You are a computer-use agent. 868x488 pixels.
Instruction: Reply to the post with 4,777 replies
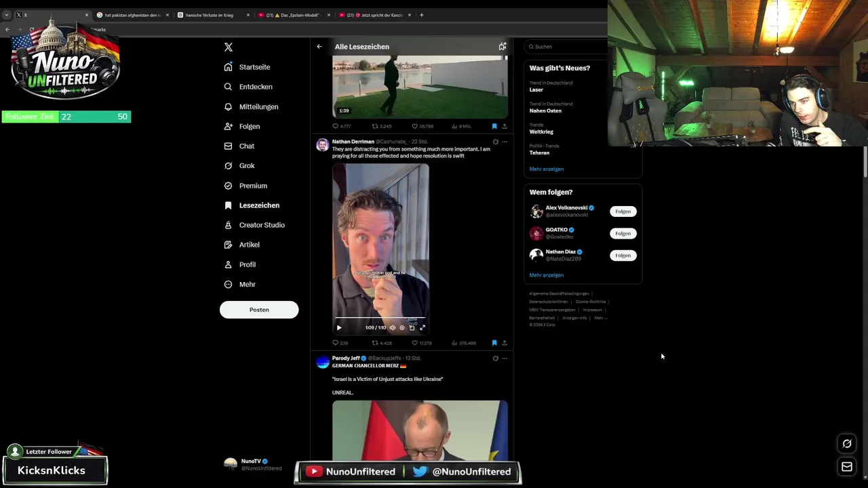point(341,126)
